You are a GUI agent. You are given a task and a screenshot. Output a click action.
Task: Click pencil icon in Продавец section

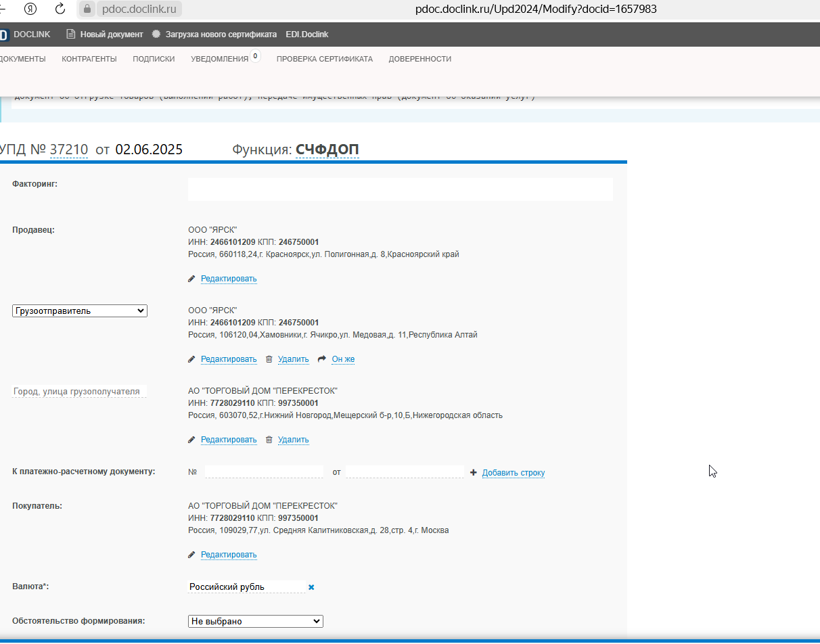point(191,279)
